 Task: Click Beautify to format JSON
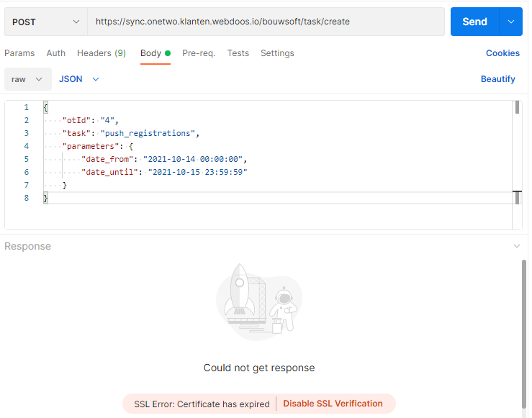point(497,79)
